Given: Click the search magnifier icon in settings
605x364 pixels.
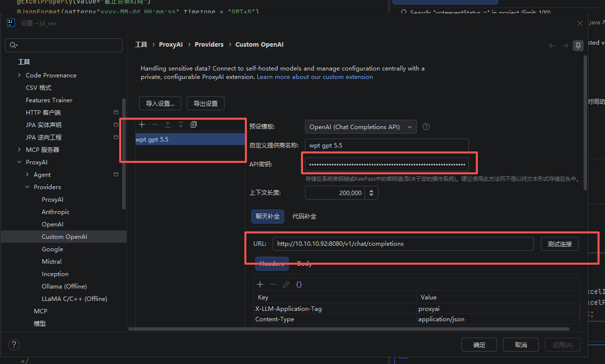Looking at the screenshot, I should tap(12, 45).
